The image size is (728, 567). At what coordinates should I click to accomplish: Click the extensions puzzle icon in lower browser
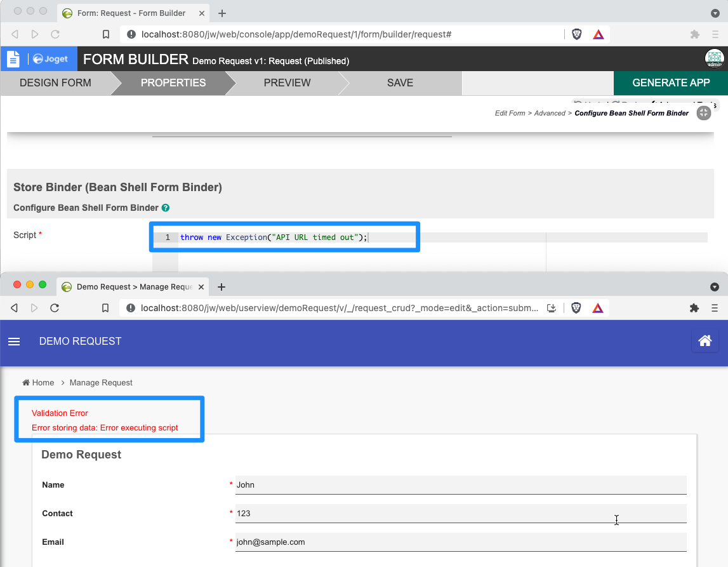(694, 308)
